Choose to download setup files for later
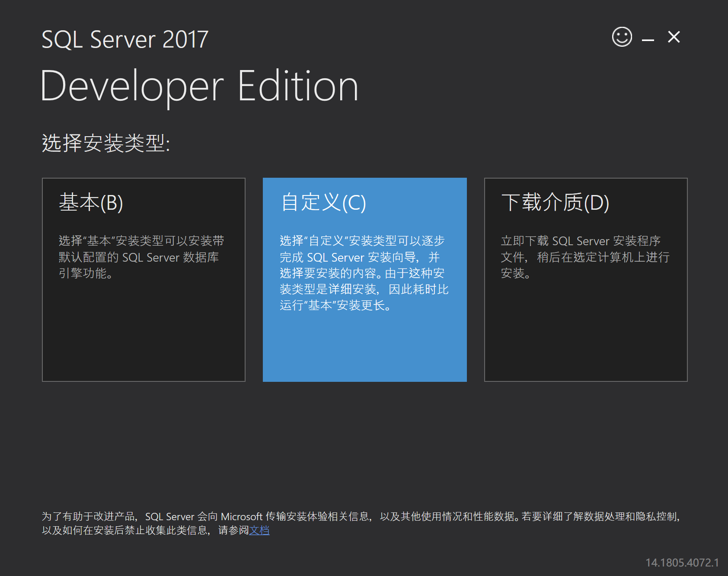Image resolution: width=728 pixels, height=576 pixels. tap(586, 279)
